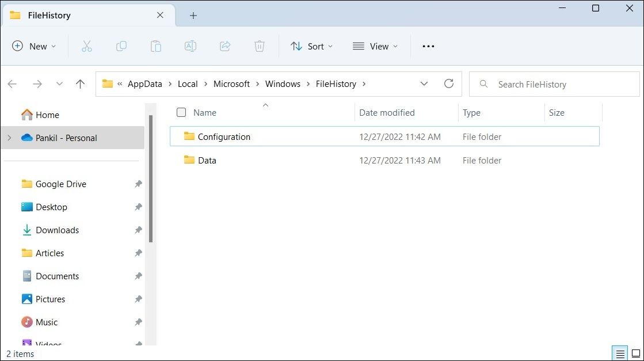
Task: Tick the select-all checkbox beside Name
Action: [181, 112]
